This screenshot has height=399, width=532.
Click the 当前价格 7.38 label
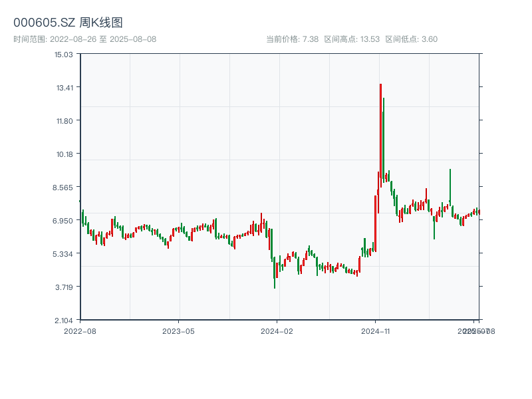(x=292, y=39)
